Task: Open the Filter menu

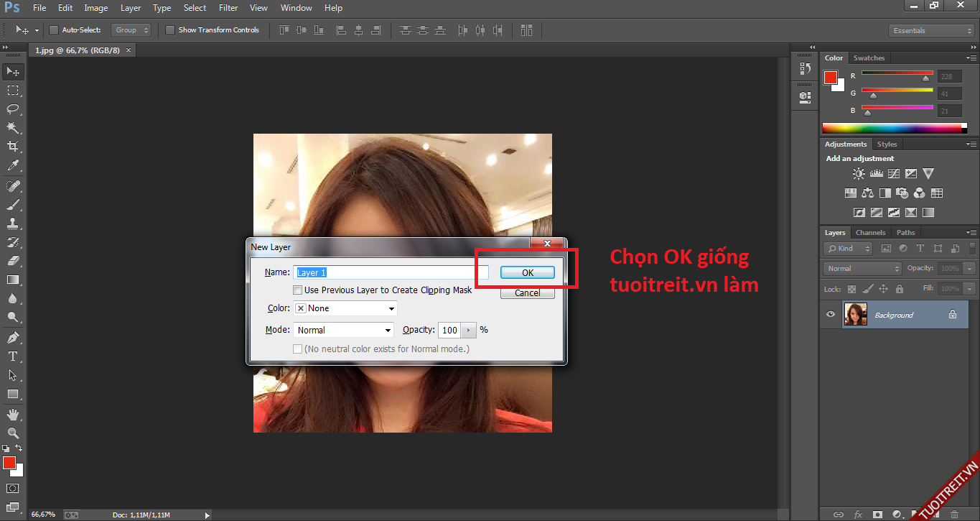Action: 228,8
